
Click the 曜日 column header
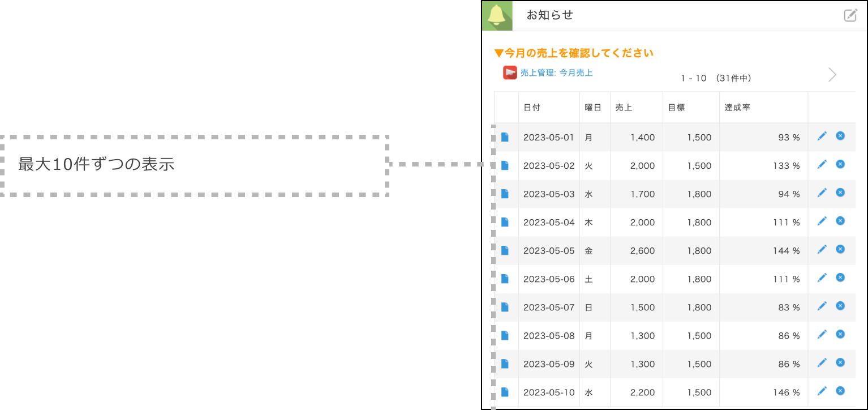[590, 107]
